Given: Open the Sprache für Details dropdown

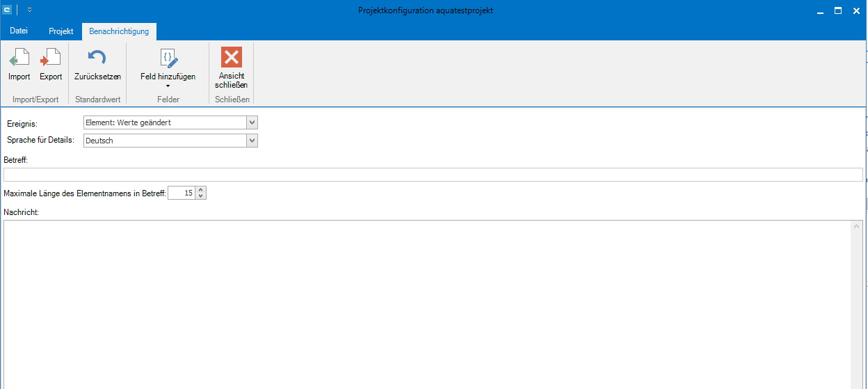Looking at the screenshot, I should (x=252, y=141).
